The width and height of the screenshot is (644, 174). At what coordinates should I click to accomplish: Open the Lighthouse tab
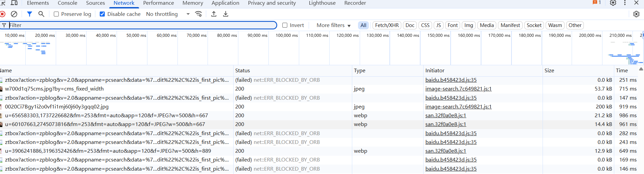[322, 3]
